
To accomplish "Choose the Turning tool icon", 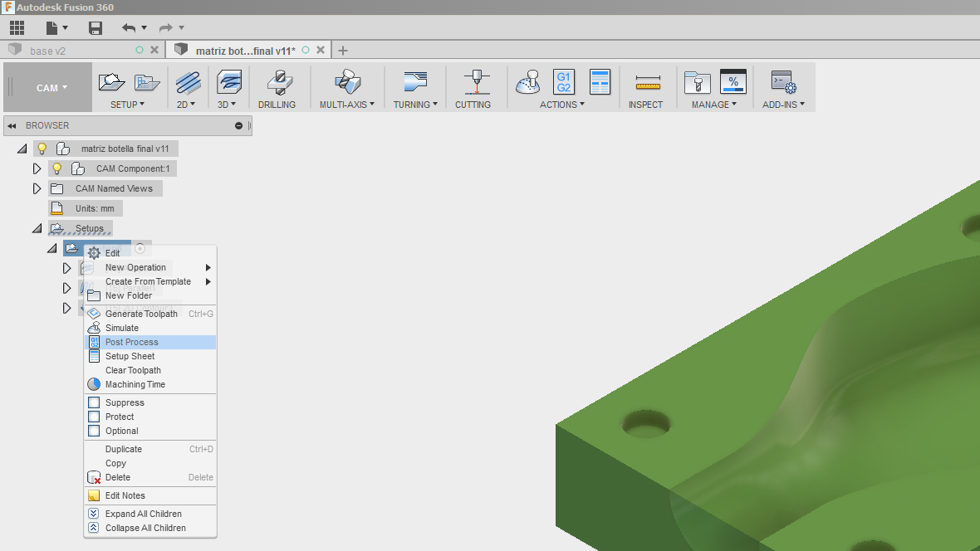I will pos(415,82).
